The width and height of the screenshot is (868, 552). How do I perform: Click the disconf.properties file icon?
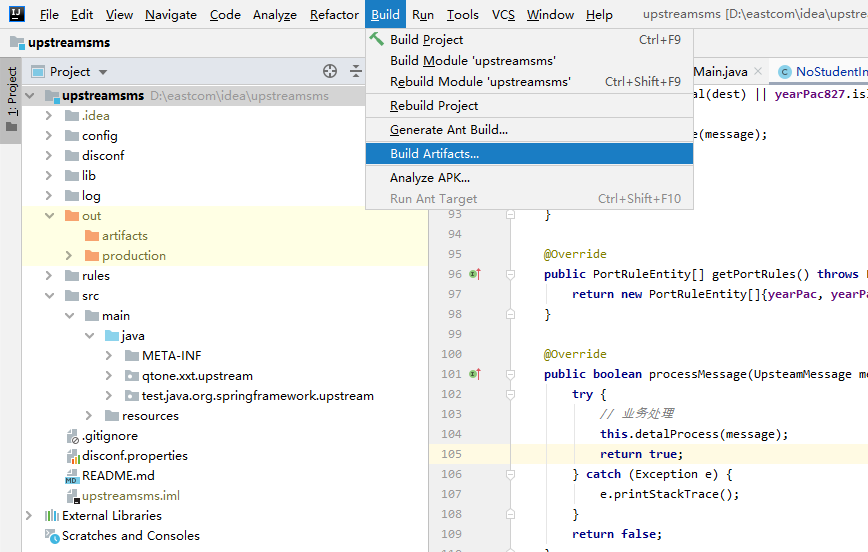[x=73, y=456]
